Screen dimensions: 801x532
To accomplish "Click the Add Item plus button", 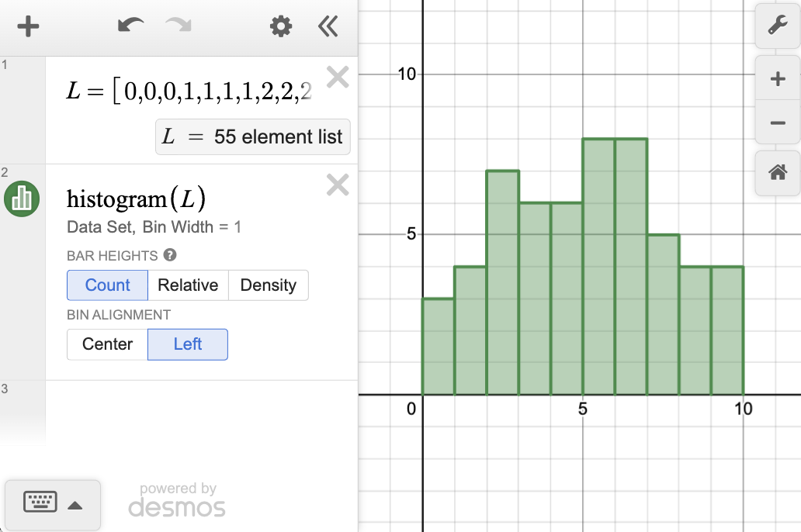I will 28,27.
